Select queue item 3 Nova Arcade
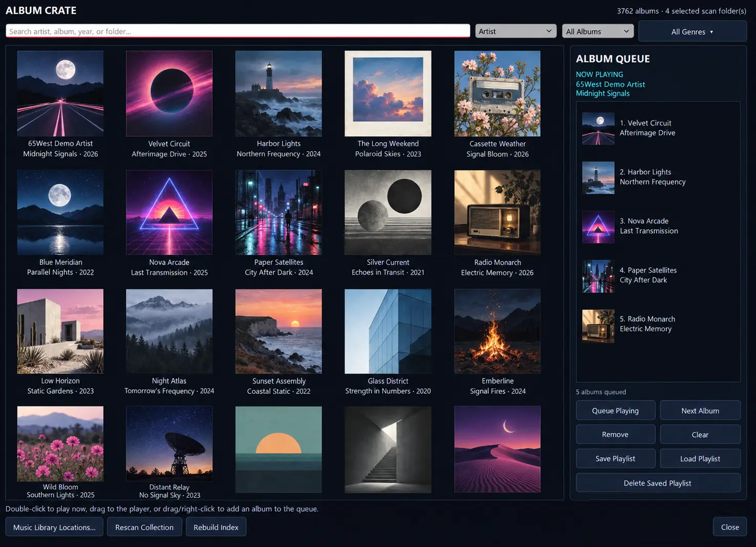Screen dimensions: 756x547 pos(658,226)
